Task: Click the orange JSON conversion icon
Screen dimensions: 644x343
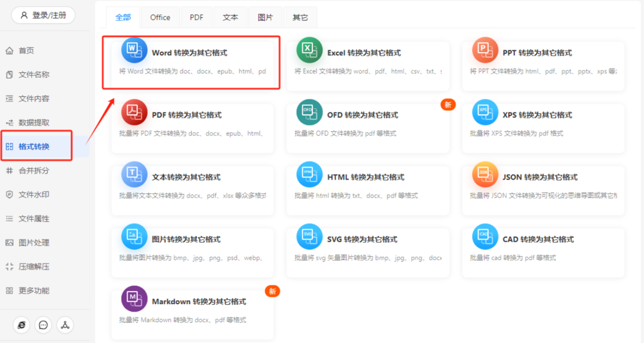Action: tap(485, 174)
